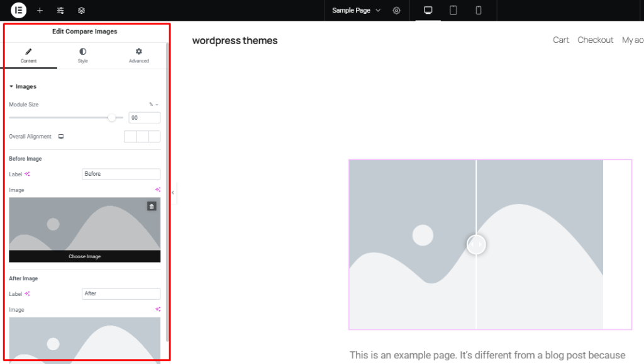Open the Navigator layers icon
Screen dimensions: 644x364
[x=80, y=10]
